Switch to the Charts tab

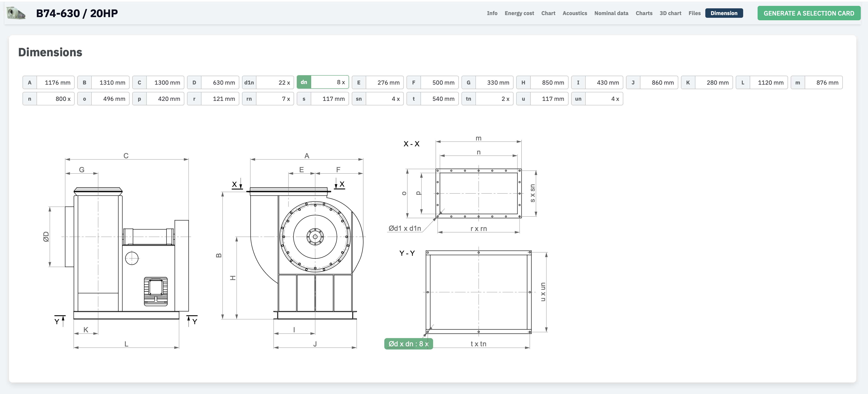(x=644, y=13)
